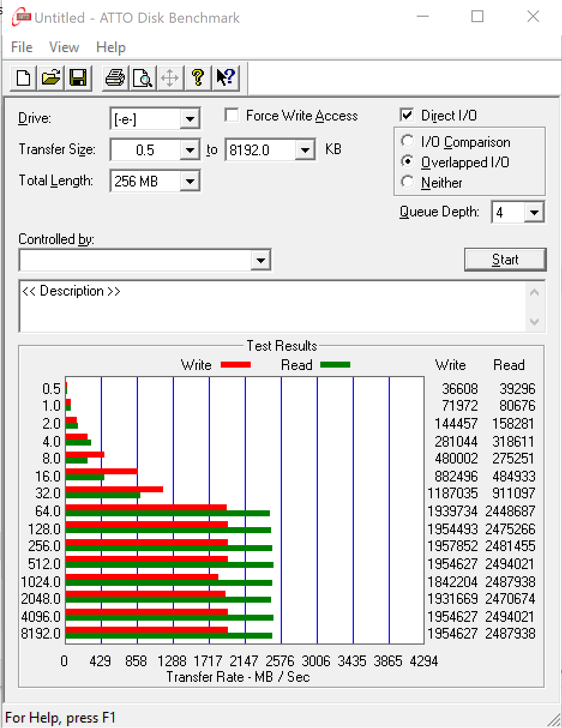Enable the Force Write Access checkbox
Image resolution: width=562 pixels, height=728 pixels.
(x=232, y=115)
